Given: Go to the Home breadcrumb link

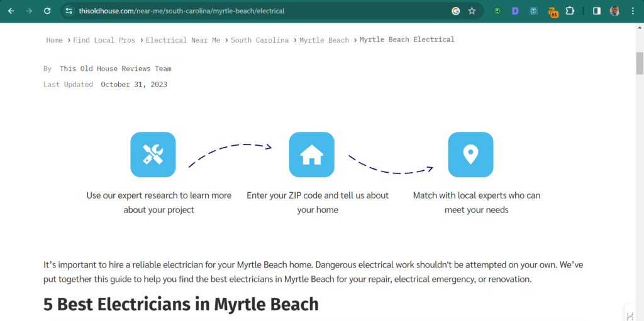Looking at the screenshot, I should pos(54,40).
